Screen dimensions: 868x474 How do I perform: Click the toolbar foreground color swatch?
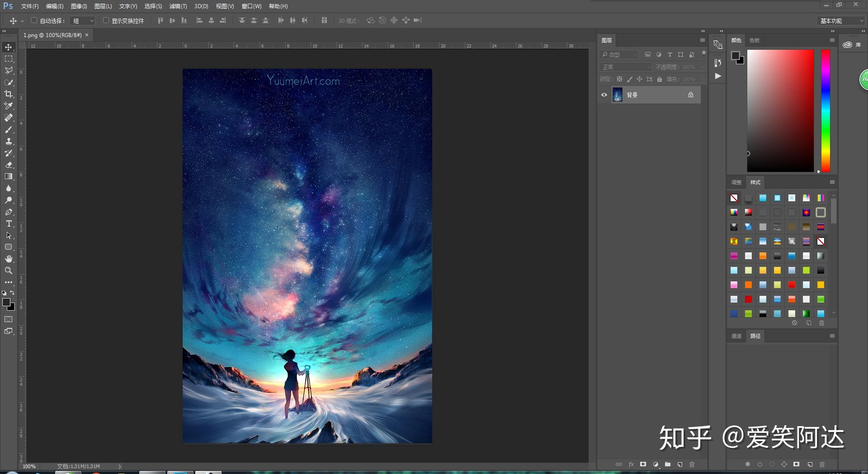click(x=6, y=302)
